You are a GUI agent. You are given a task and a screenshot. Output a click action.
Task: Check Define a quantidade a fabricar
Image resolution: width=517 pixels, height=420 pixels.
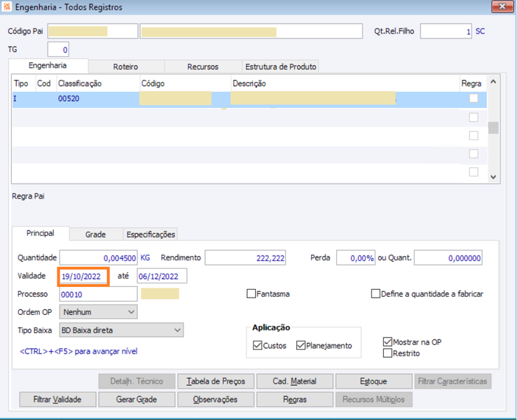[375, 293]
